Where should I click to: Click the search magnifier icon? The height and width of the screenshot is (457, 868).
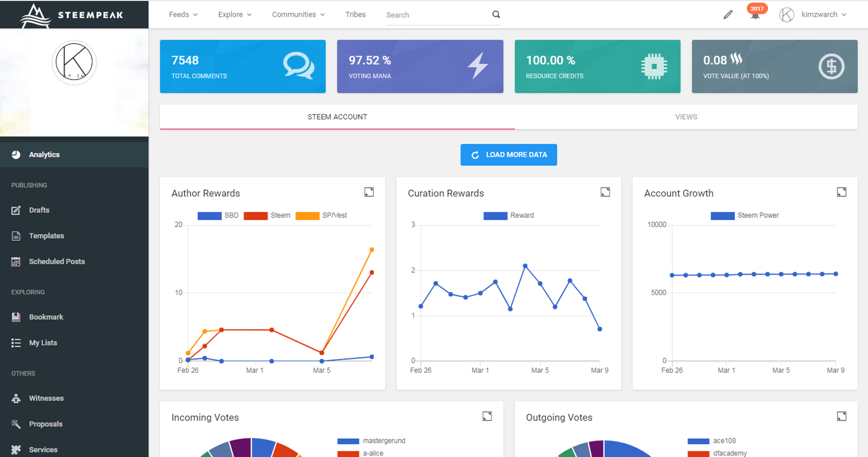click(496, 15)
